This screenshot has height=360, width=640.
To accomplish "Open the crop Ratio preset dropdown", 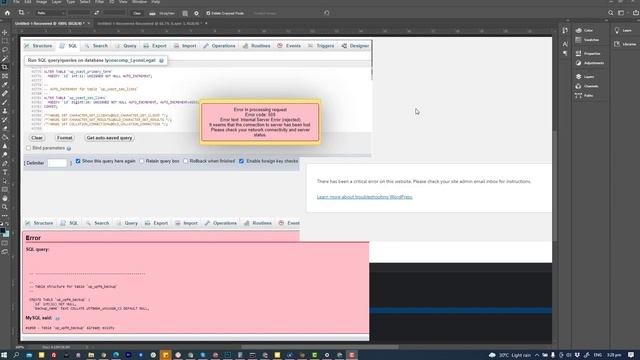I will click(50, 13).
